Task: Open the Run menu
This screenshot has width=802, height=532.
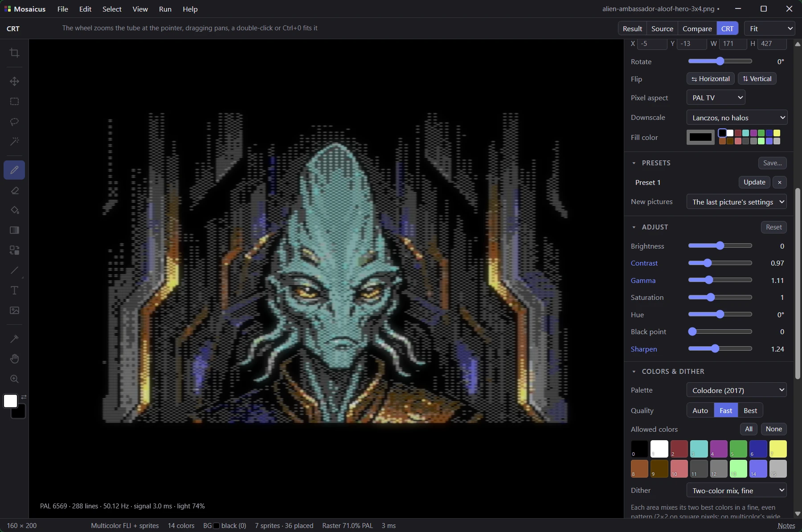Action: click(165, 9)
